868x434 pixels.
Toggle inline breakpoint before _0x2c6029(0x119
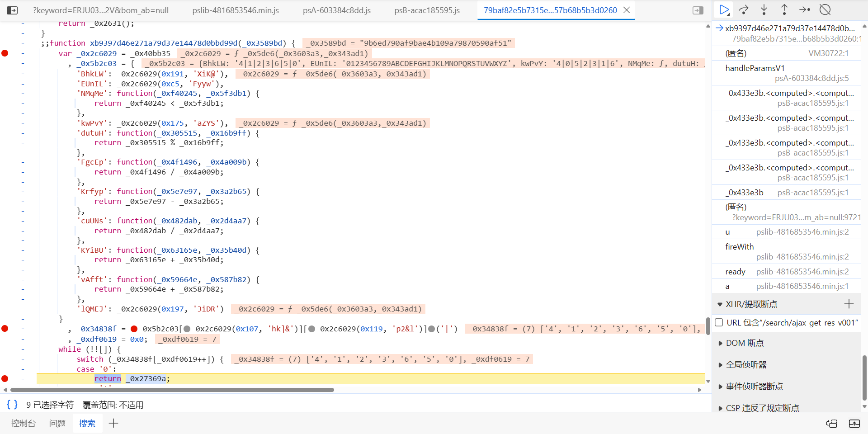(312, 329)
